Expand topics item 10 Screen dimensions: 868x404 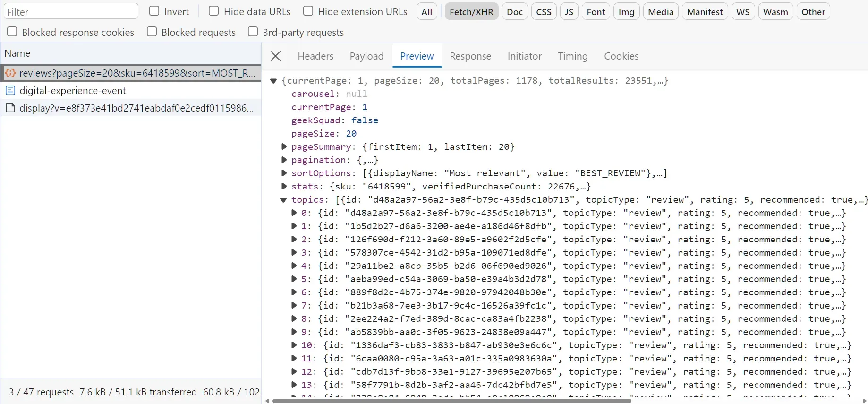294,345
